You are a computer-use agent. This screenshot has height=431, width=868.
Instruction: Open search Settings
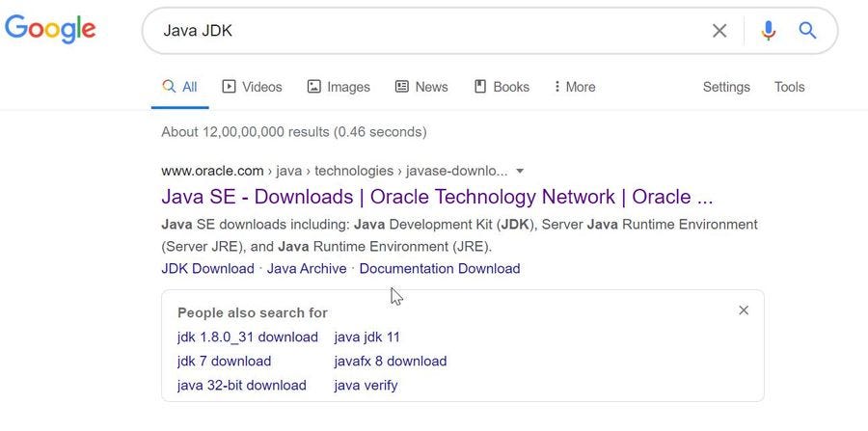[726, 87]
